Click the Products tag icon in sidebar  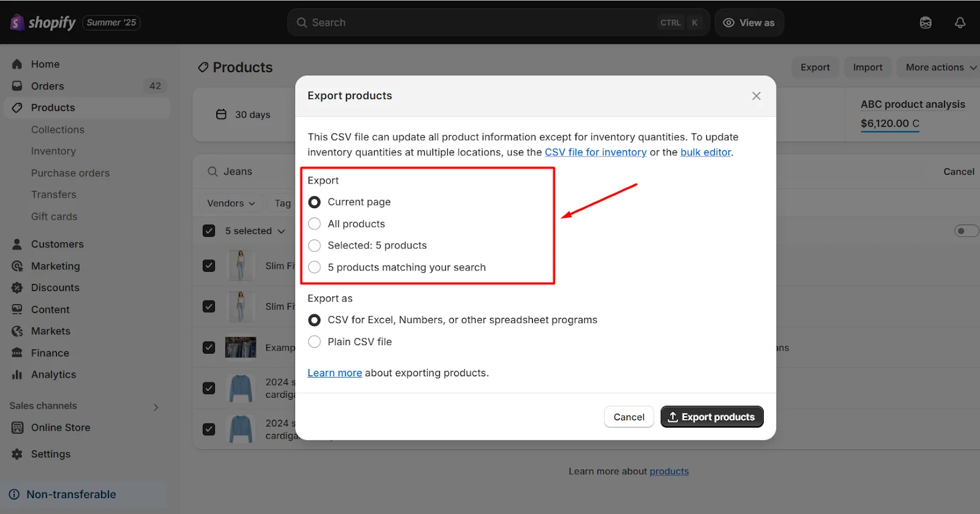click(x=17, y=108)
